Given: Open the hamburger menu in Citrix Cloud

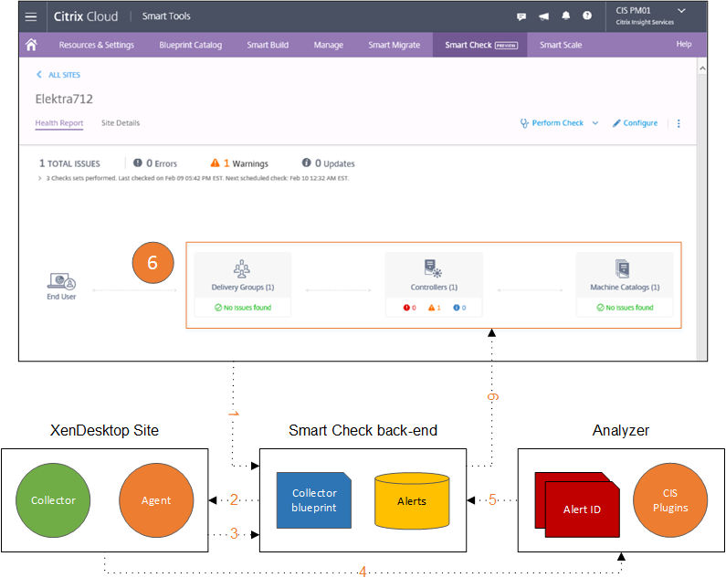Looking at the screenshot, I should (31, 16).
